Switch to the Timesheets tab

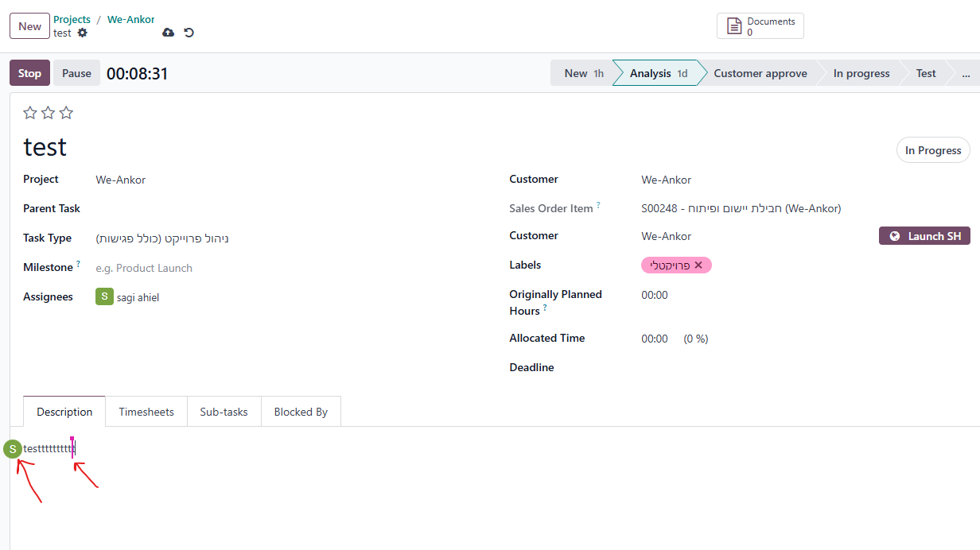click(x=146, y=412)
